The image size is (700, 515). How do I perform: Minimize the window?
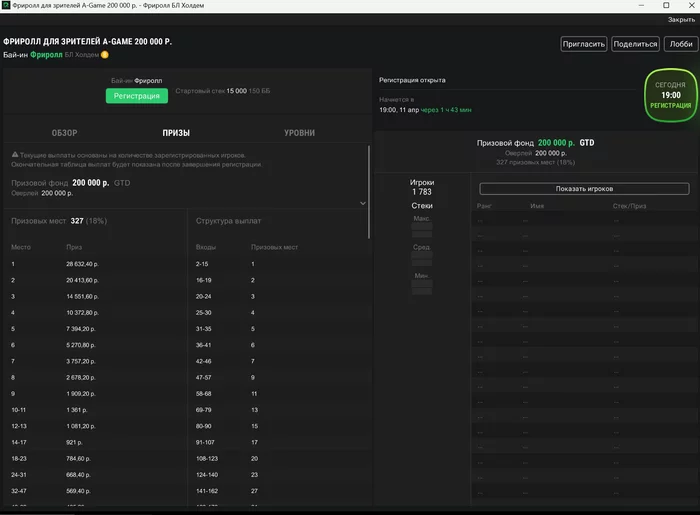[641, 5]
